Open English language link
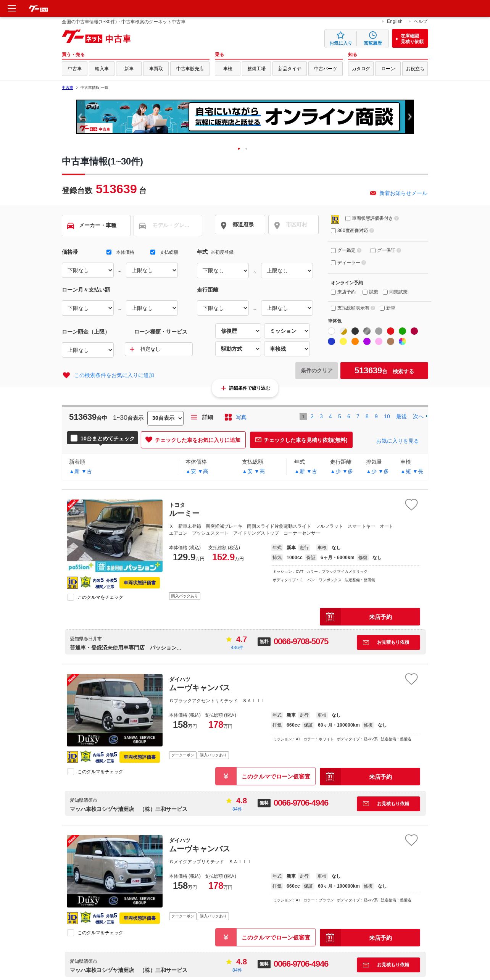Viewport: 490px width, 980px height. [x=395, y=21]
